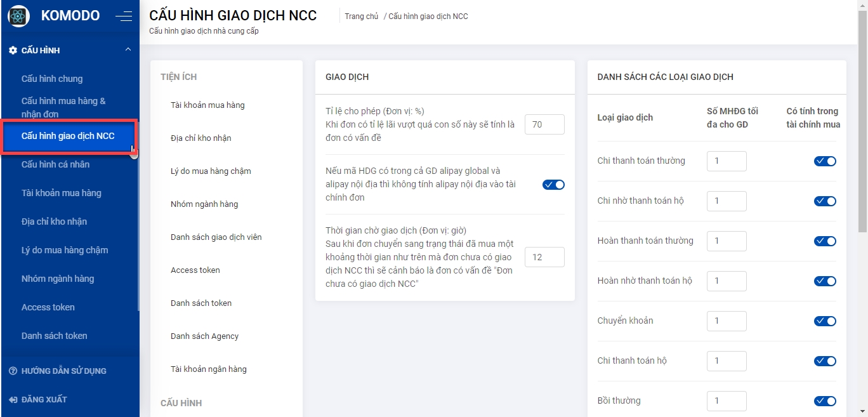Disable toggle for Chi thanh toán thường
This screenshot has width=868, height=417.
tap(825, 161)
